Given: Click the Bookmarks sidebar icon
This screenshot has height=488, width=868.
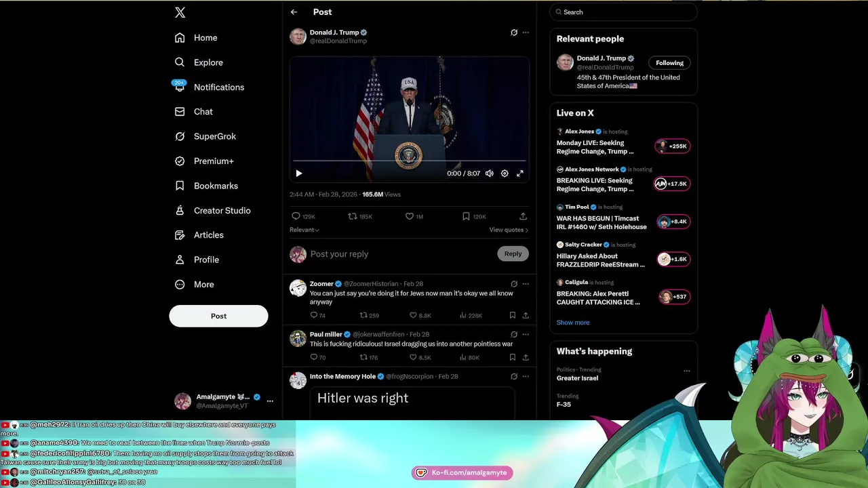Looking at the screenshot, I should click(x=180, y=186).
